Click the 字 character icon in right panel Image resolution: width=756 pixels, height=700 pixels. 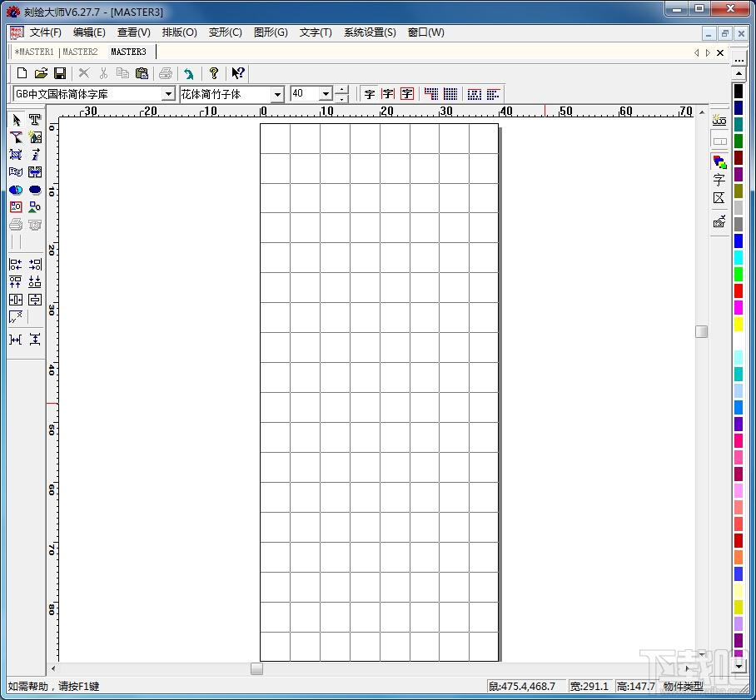(x=719, y=181)
